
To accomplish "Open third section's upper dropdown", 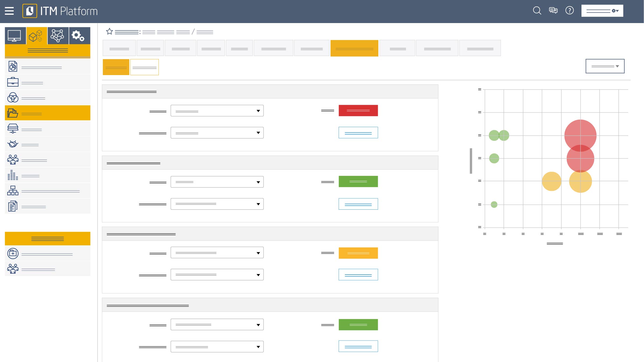I will point(217,253).
